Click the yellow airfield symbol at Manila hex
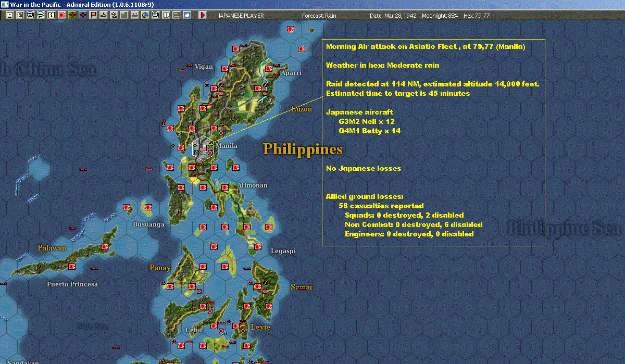Image resolution: width=625 pixels, height=364 pixels. [x=211, y=145]
